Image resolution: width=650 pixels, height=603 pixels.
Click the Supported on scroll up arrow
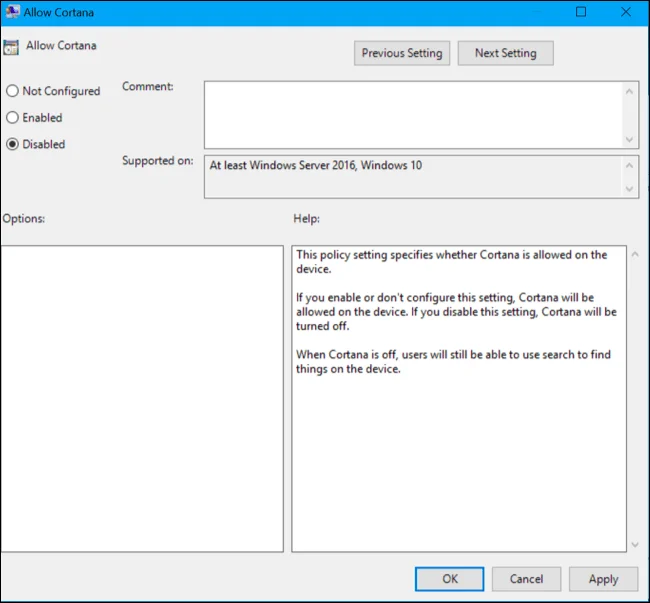pyautogui.click(x=629, y=165)
